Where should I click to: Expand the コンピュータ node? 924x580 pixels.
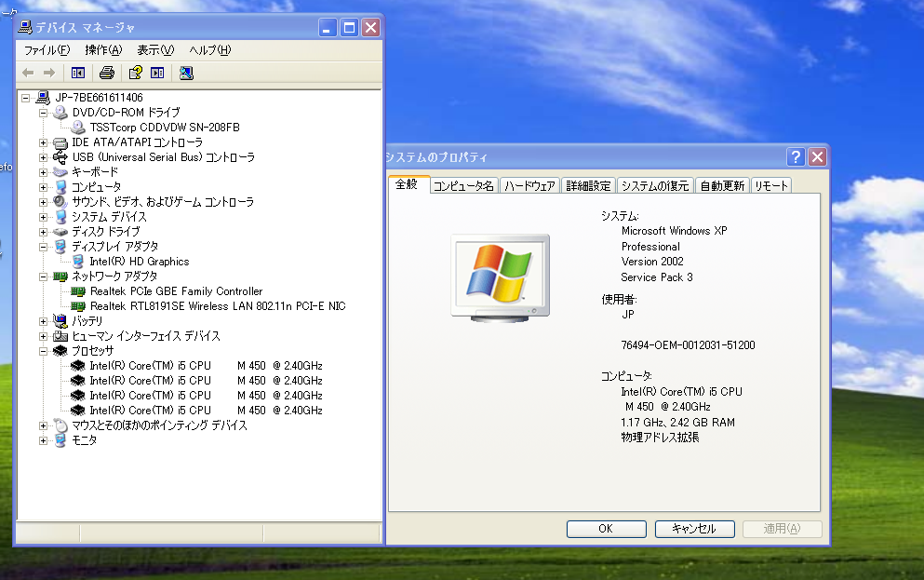click(43, 187)
